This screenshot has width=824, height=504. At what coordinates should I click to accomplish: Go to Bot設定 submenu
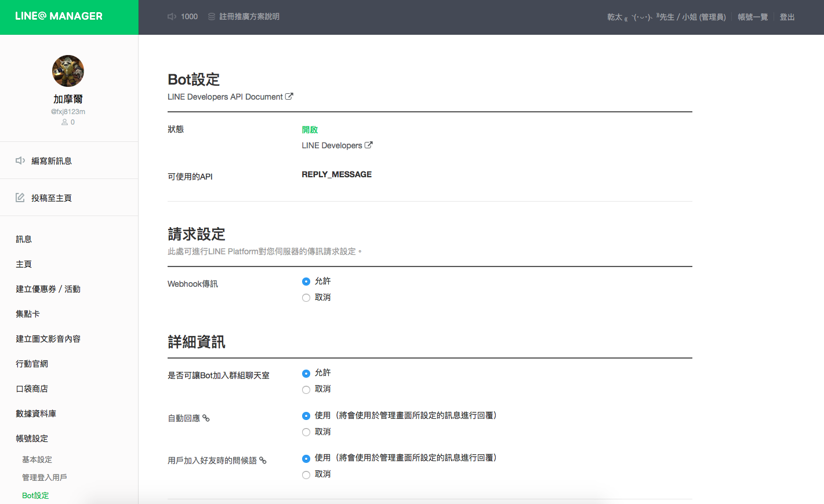click(x=35, y=495)
